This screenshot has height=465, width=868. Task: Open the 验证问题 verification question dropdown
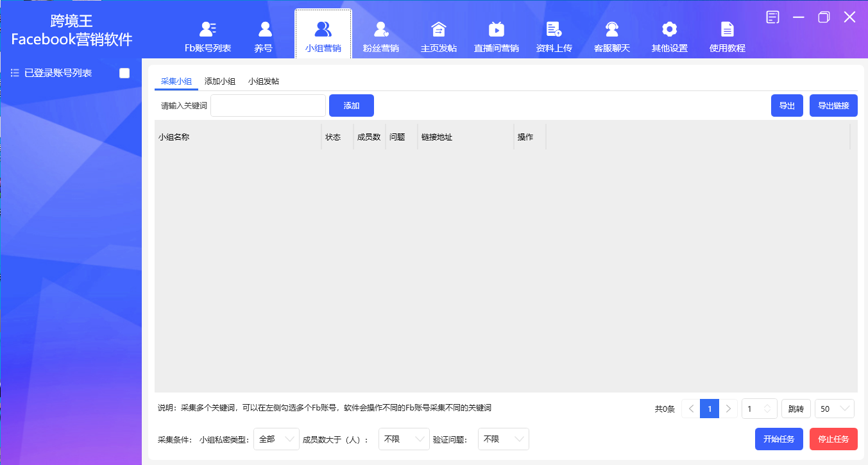tap(503, 439)
